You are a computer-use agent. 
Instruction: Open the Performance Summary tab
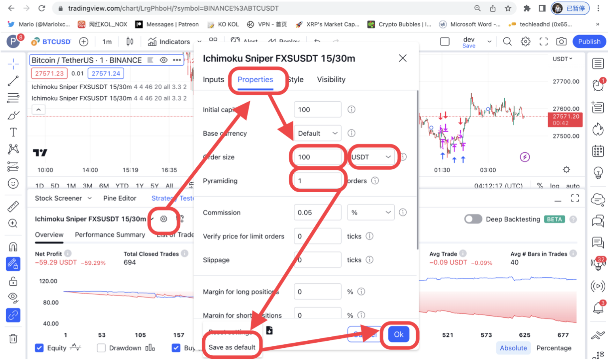pyautogui.click(x=110, y=234)
